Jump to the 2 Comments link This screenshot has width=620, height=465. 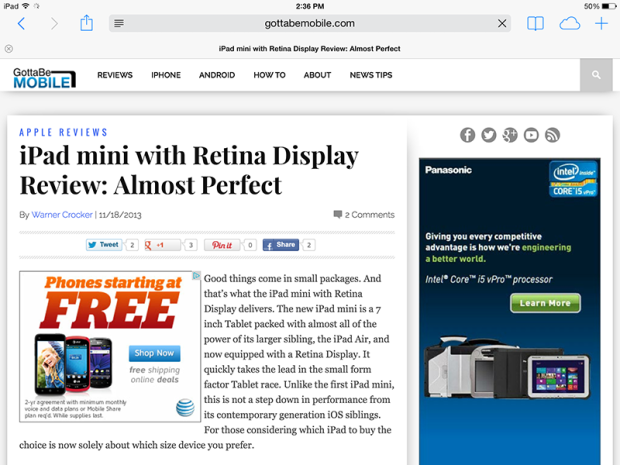369,215
